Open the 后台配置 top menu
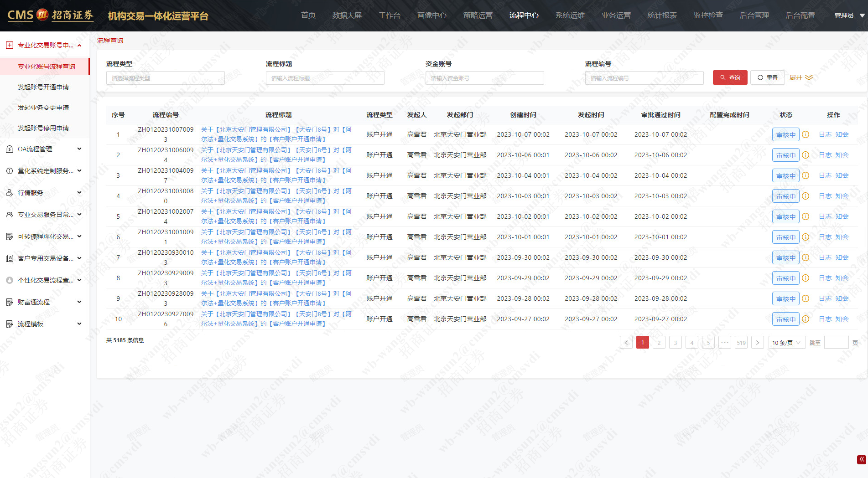 800,15
